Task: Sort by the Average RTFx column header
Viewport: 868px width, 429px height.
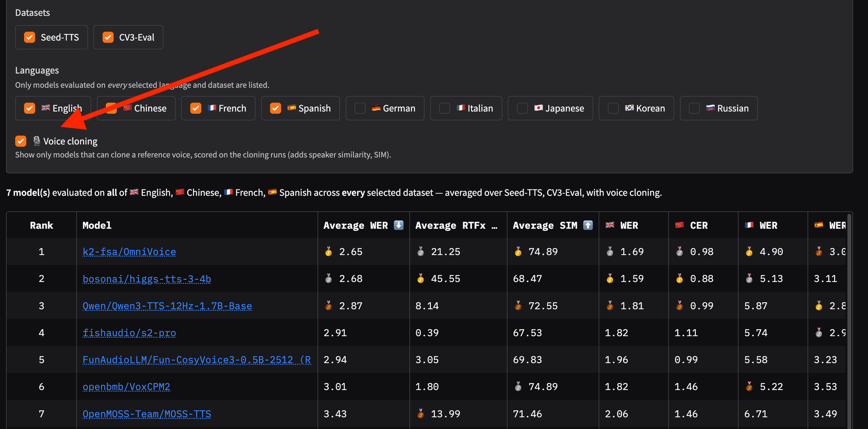Action: [x=458, y=225]
